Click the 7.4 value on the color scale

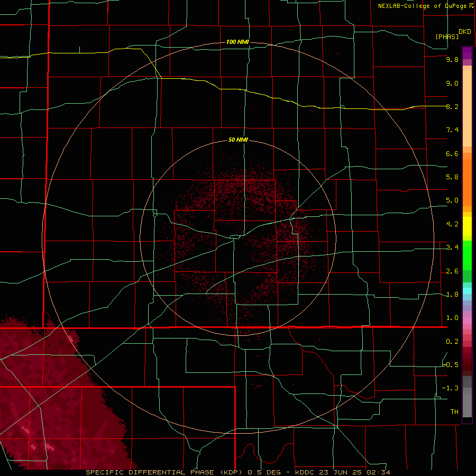tap(452, 130)
